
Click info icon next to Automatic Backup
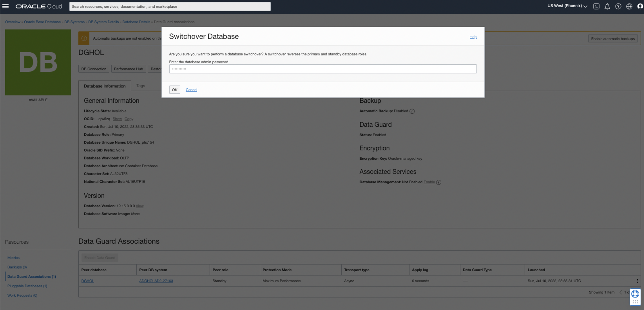pos(412,111)
